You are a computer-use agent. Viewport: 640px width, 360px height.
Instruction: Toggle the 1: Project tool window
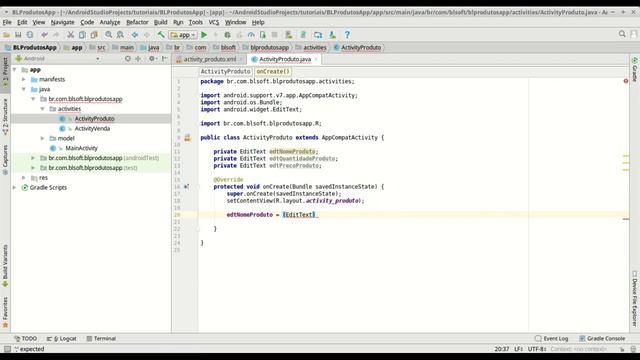coord(5,72)
